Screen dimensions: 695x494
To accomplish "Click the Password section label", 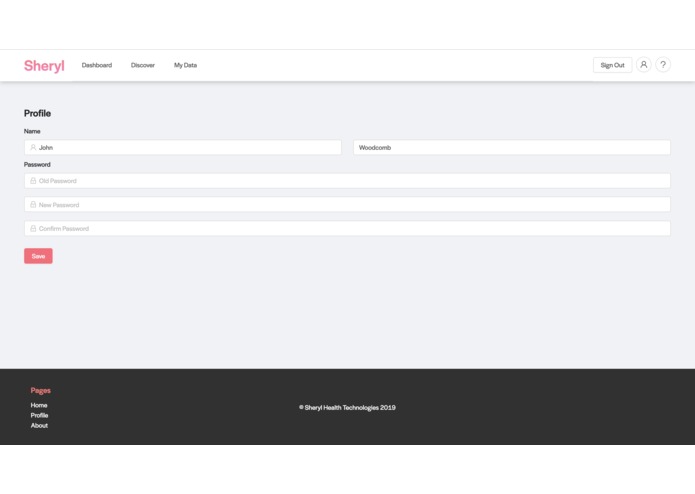I will 37,164.
